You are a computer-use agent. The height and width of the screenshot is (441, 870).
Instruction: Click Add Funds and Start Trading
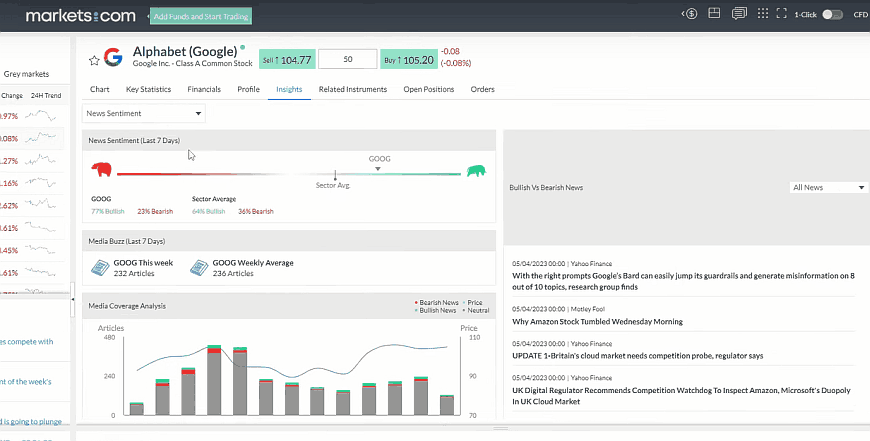(202, 17)
